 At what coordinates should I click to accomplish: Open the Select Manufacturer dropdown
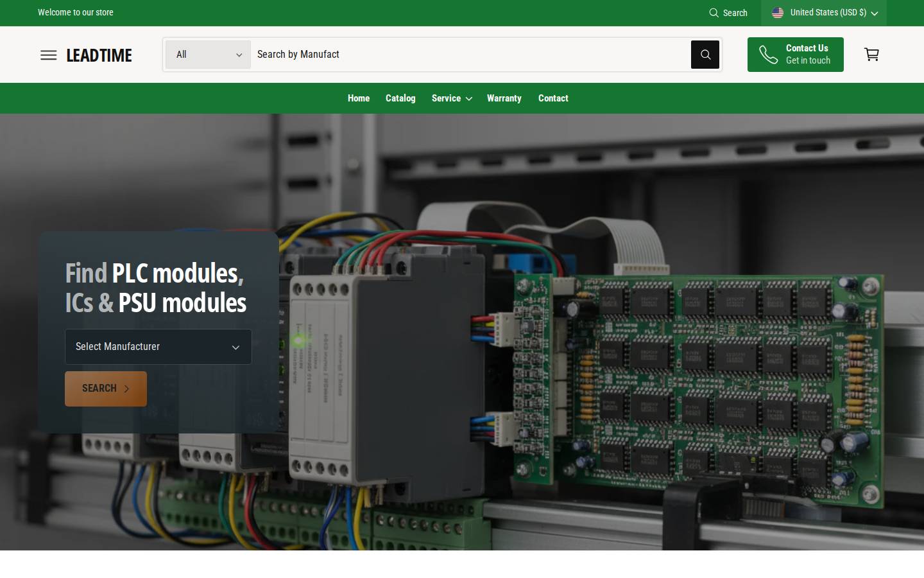click(158, 347)
